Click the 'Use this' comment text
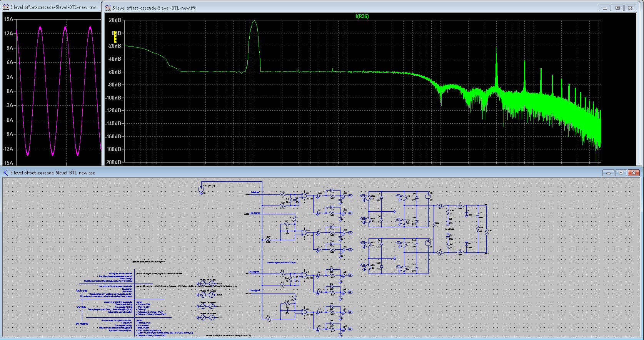 tap(82, 290)
